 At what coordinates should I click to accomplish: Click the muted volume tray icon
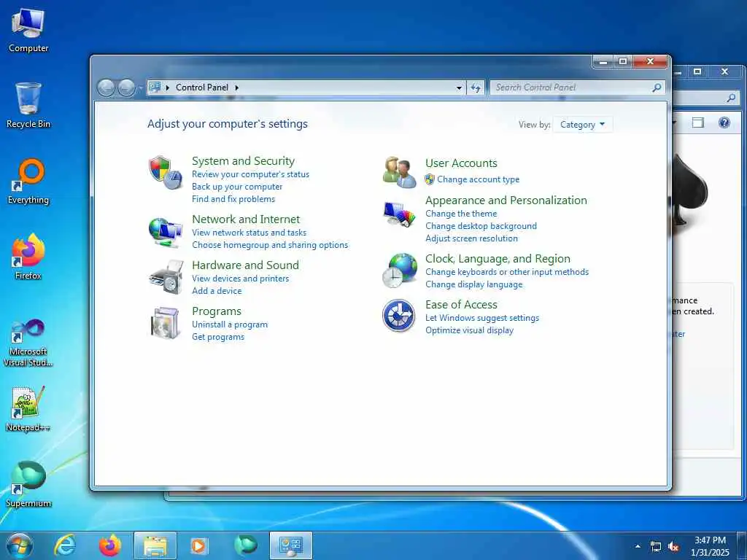(x=673, y=547)
